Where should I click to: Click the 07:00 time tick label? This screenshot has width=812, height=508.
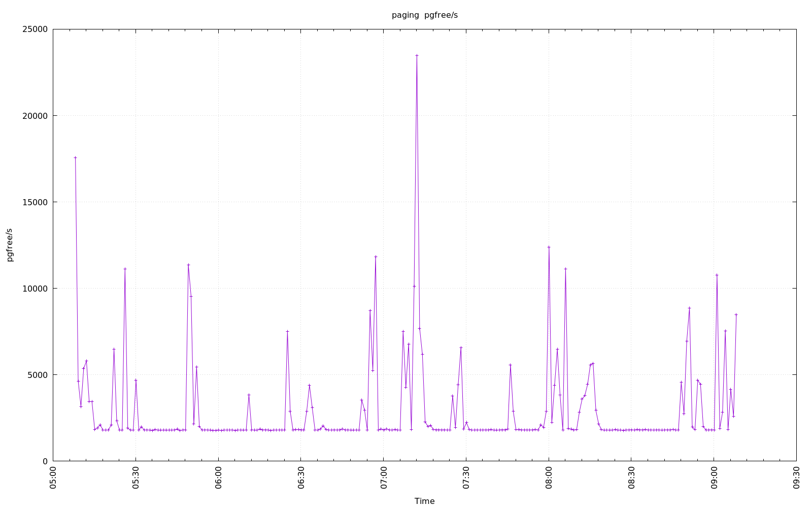tap(384, 478)
